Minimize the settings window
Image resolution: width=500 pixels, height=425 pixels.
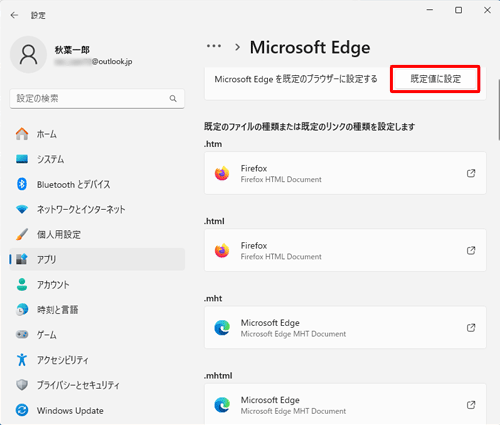pos(430,10)
